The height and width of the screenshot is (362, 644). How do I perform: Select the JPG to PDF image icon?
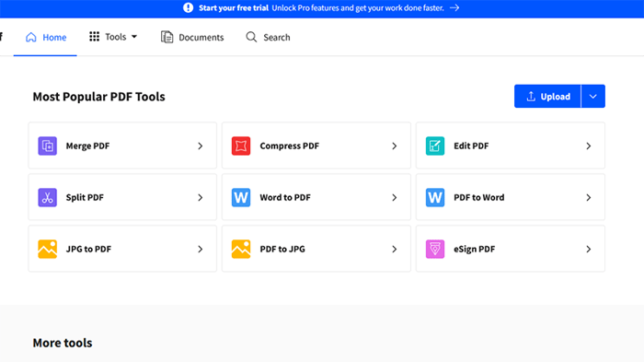[x=48, y=250]
